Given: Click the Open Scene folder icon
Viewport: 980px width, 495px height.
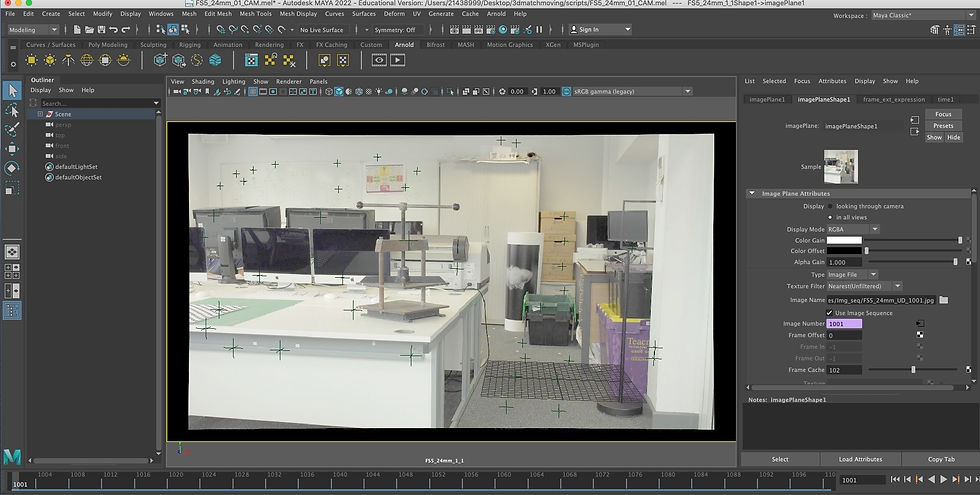Looking at the screenshot, I should (89, 29).
